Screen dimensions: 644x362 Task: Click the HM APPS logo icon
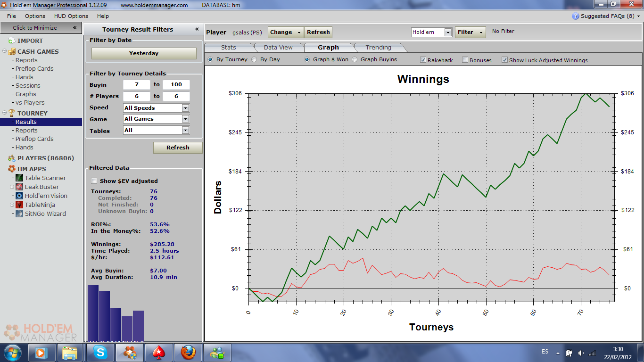pyautogui.click(x=12, y=169)
